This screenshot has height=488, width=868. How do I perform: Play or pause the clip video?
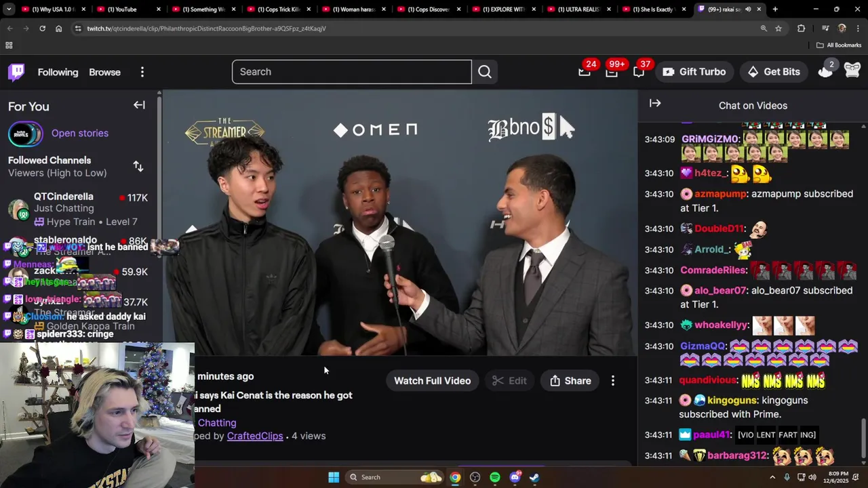click(x=400, y=224)
